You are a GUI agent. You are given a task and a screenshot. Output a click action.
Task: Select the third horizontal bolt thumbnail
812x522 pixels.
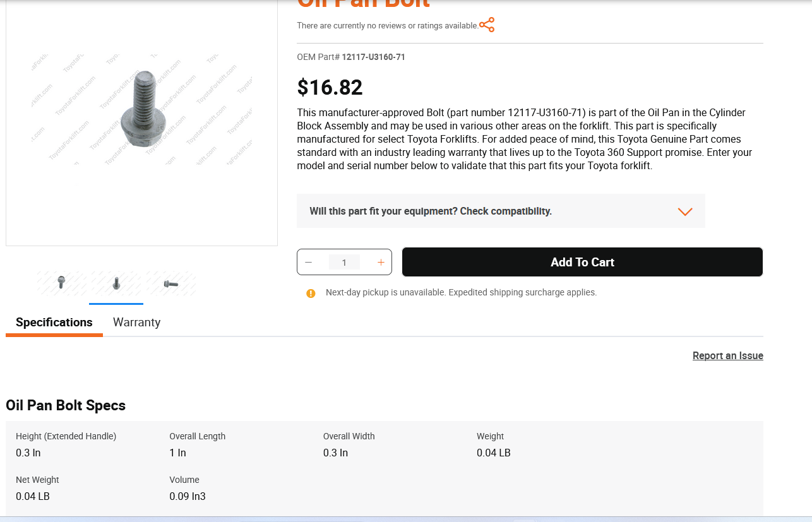click(171, 283)
